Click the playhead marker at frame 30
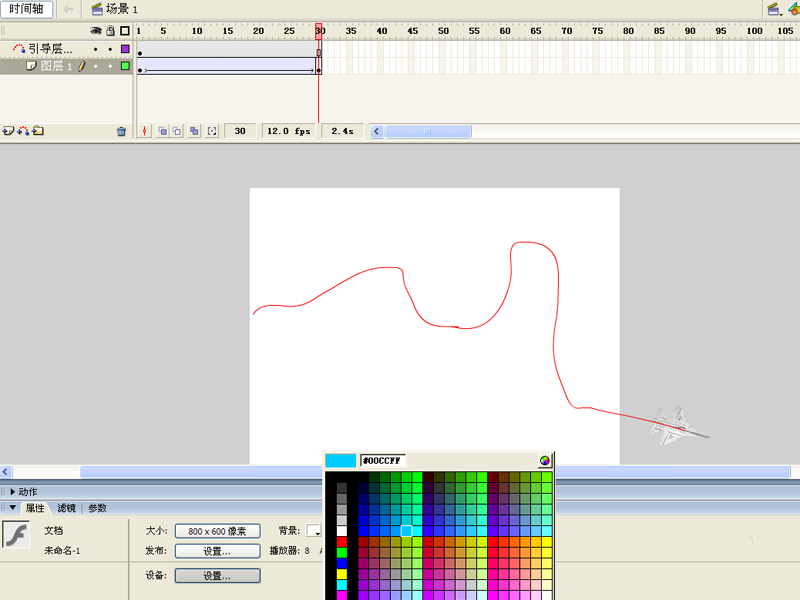Image resolution: width=800 pixels, height=600 pixels. 319,30
